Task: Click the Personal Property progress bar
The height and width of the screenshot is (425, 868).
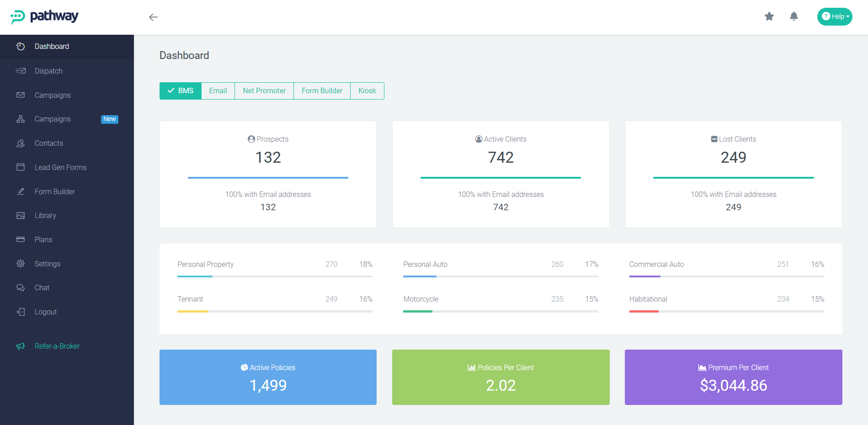Action: point(274,276)
